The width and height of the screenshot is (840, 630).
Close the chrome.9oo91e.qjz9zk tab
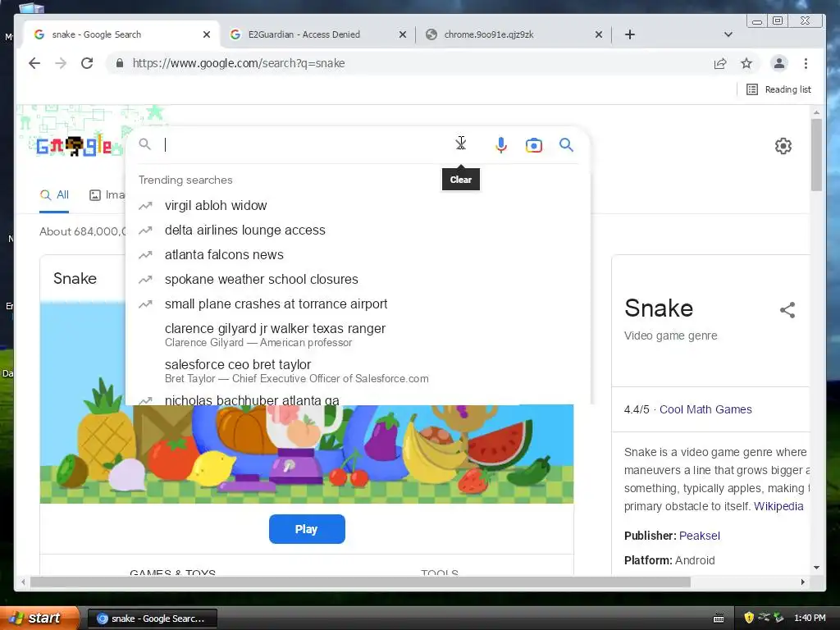[x=599, y=34]
